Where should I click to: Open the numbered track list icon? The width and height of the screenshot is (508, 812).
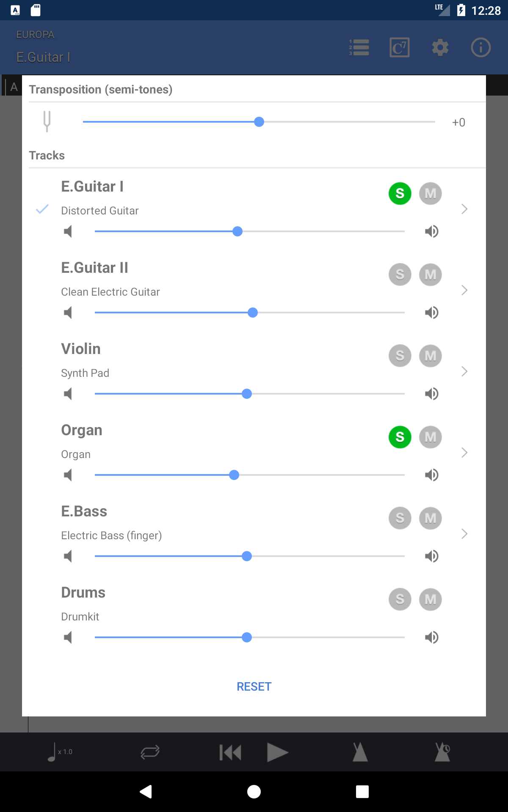359,47
